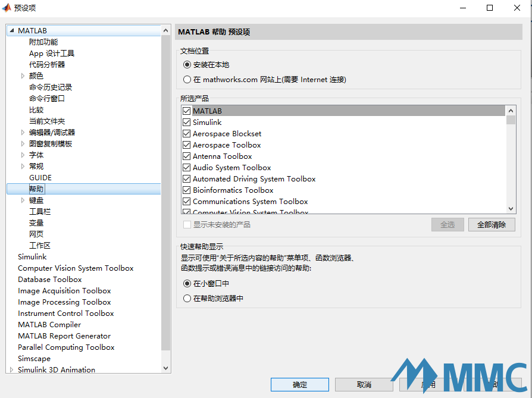532x398 pixels.
Task: Select GUIDE in the preferences tree
Action: [x=40, y=178]
